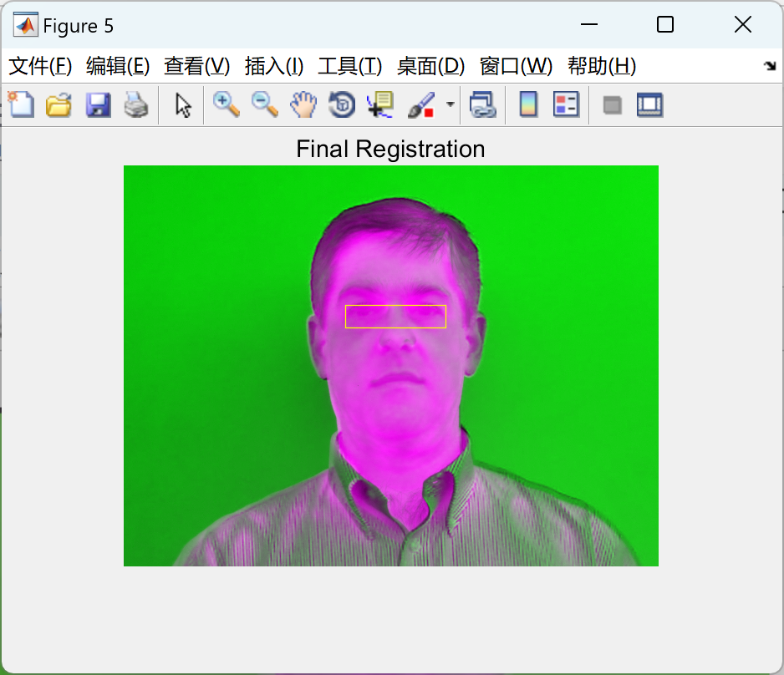Open the 文件(F) menu
Image resolution: width=784 pixels, height=675 pixels.
coord(40,66)
